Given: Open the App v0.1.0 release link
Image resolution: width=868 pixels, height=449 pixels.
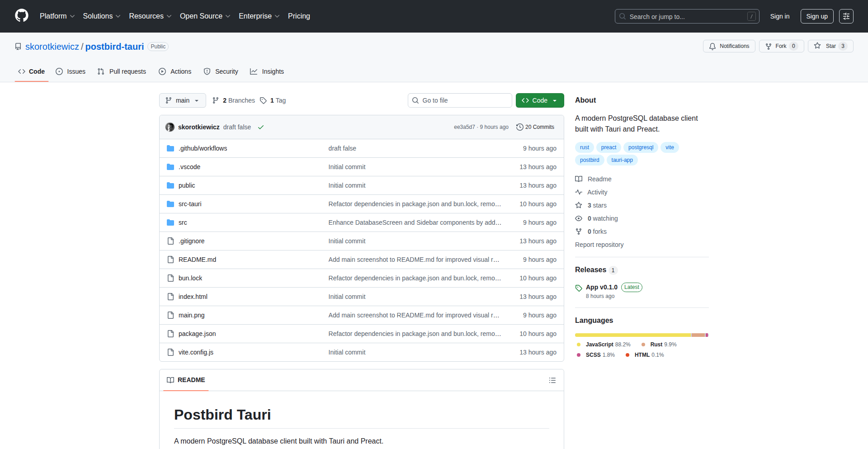Looking at the screenshot, I should (602, 287).
